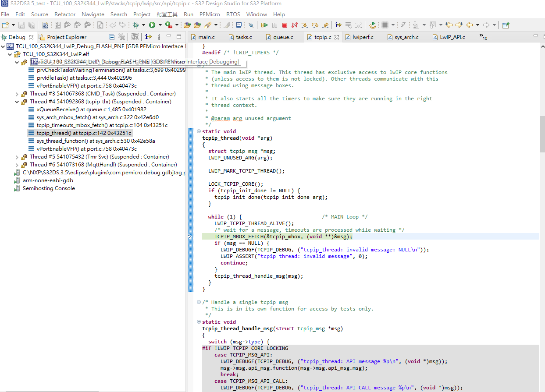Fold the tcpip_thread function in the editor
This screenshot has width=545, height=392.
[x=199, y=131]
